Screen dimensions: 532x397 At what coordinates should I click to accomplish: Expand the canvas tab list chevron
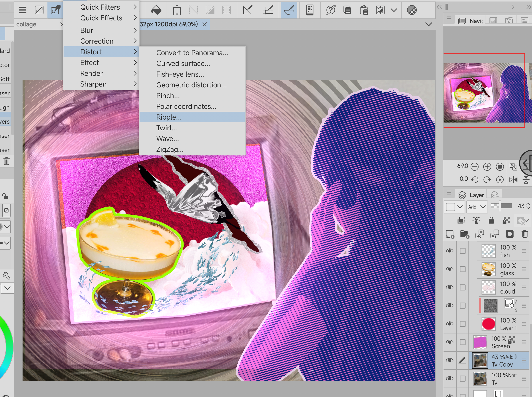tap(429, 24)
